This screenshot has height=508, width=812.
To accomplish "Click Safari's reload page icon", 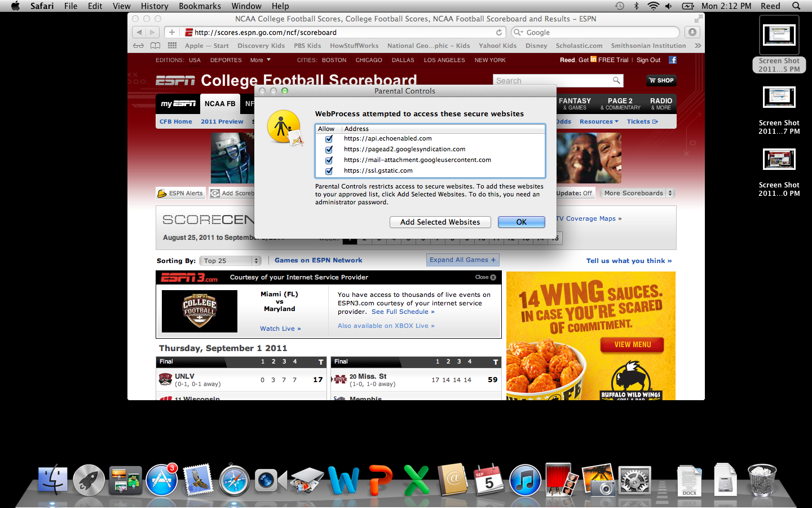I will [499, 32].
